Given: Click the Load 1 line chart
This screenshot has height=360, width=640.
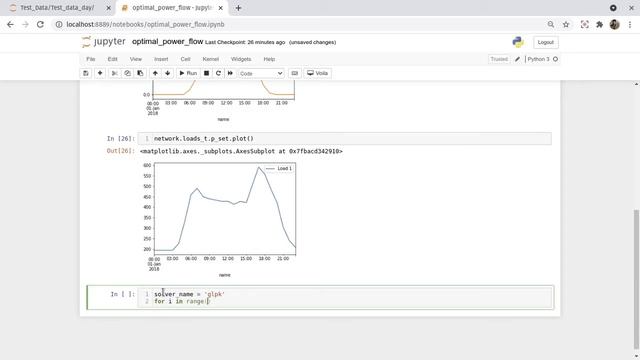Looking at the screenshot, I should click(225, 209).
